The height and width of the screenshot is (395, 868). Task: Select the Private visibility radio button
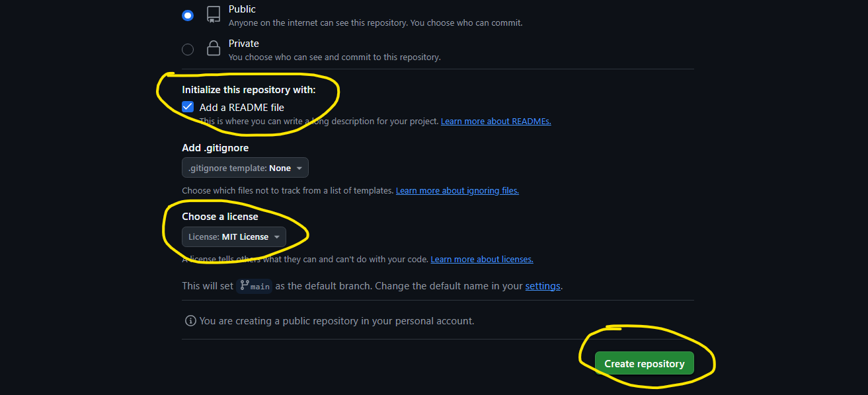click(x=188, y=50)
